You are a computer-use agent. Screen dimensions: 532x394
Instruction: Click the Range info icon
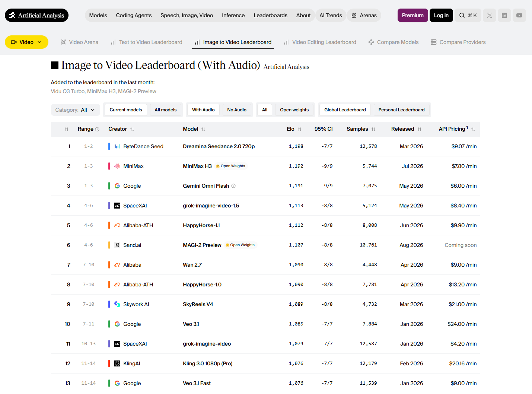(97, 129)
